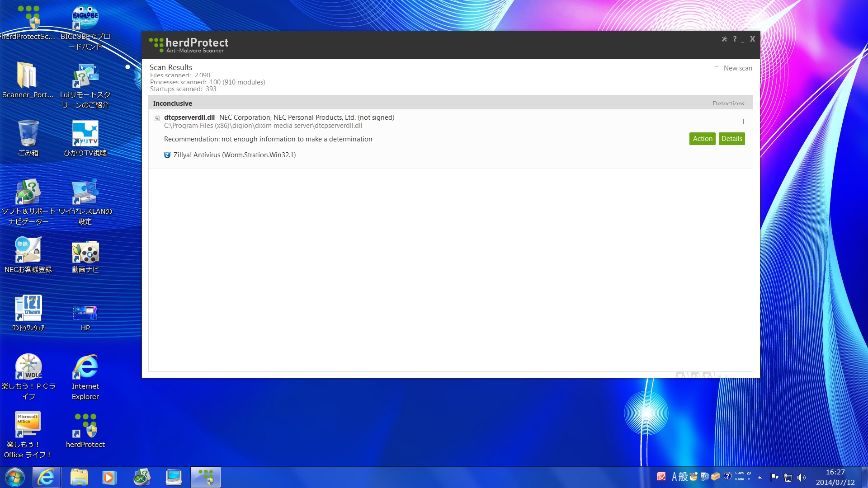Image resolution: width=868 pixels, height=488 pixels.
Task: Click the Show desktop strip
Action: tap(864, 478)
